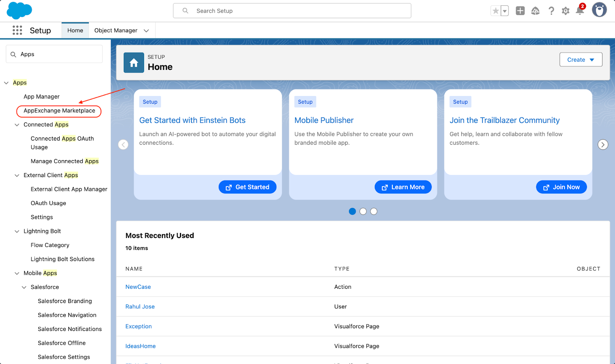
Task: Add current page to favorites star
Action: pyautogui.click(x=495, y=11)
